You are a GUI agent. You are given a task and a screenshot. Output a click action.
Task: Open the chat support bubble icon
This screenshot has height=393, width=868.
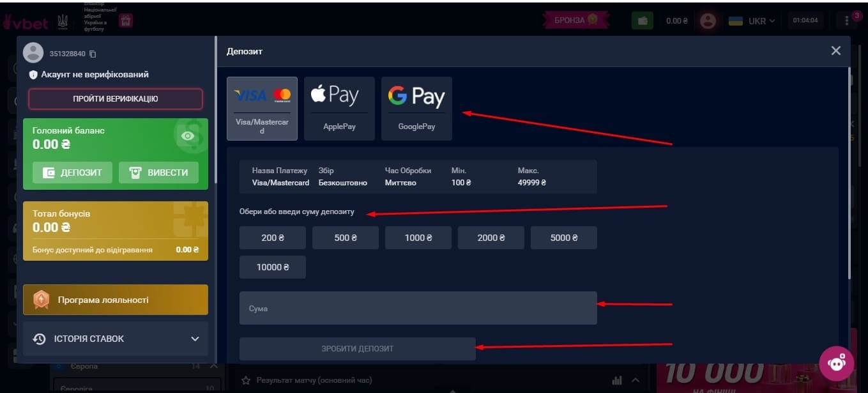pyautogui.click(x=837, y=362)
